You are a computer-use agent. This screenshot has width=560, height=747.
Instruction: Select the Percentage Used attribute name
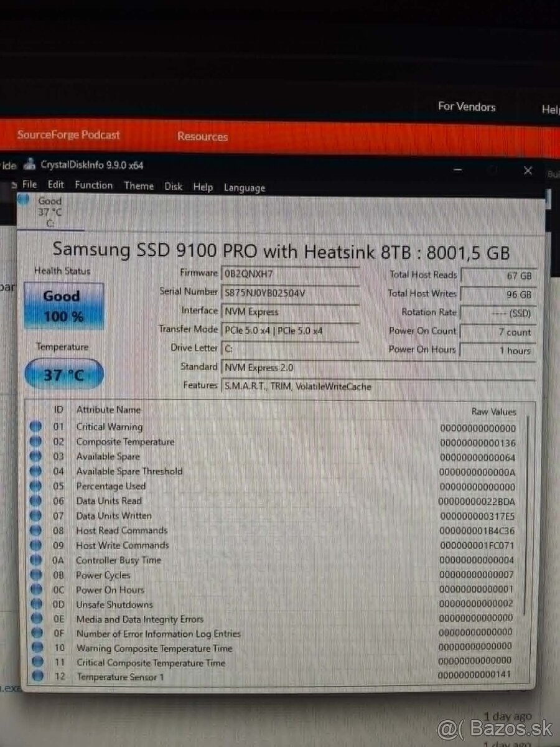(111, 486)
